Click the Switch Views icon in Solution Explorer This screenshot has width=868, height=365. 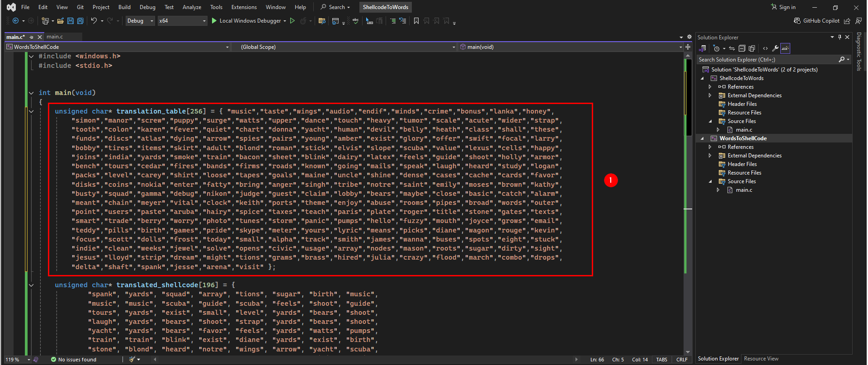click(703, 48)
